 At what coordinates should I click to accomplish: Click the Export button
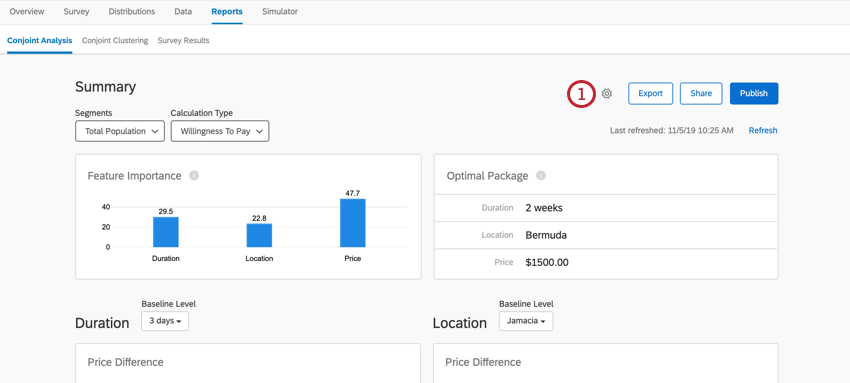point(651,93)
